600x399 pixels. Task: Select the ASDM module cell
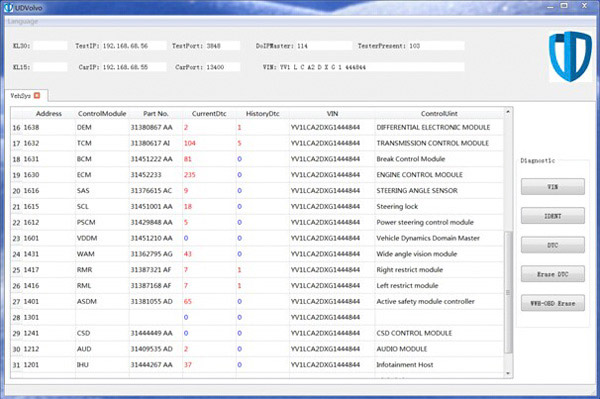tap(102, 301)
